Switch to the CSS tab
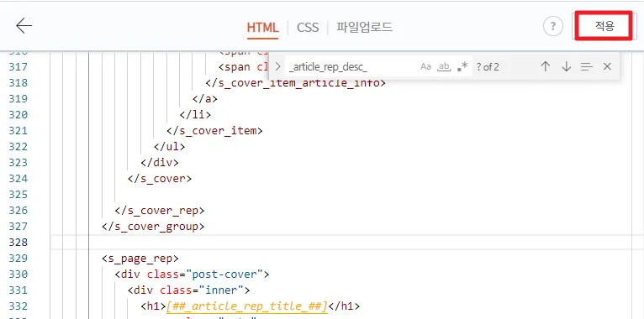644x319 pixels. [x=308, y=28]
